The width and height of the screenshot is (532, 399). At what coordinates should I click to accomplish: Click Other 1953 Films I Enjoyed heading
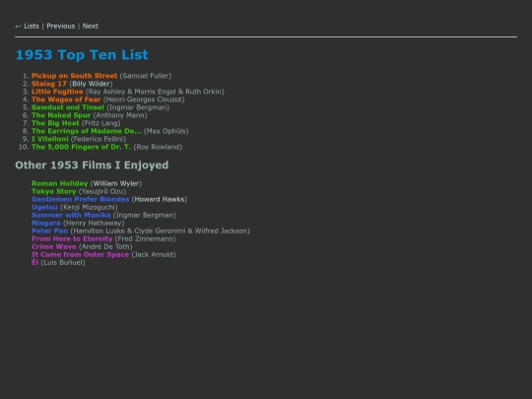click(92, 166)
